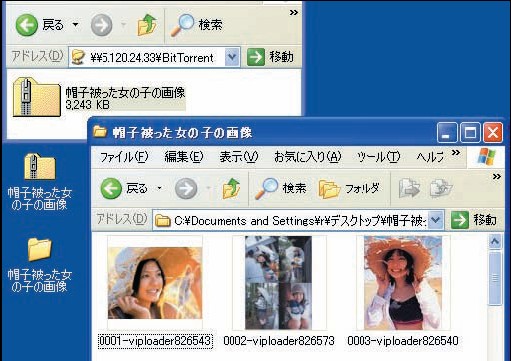Click the vertical scrollbar thumb
This screenshot has width=511, height=361.
(x=495, y=278)
